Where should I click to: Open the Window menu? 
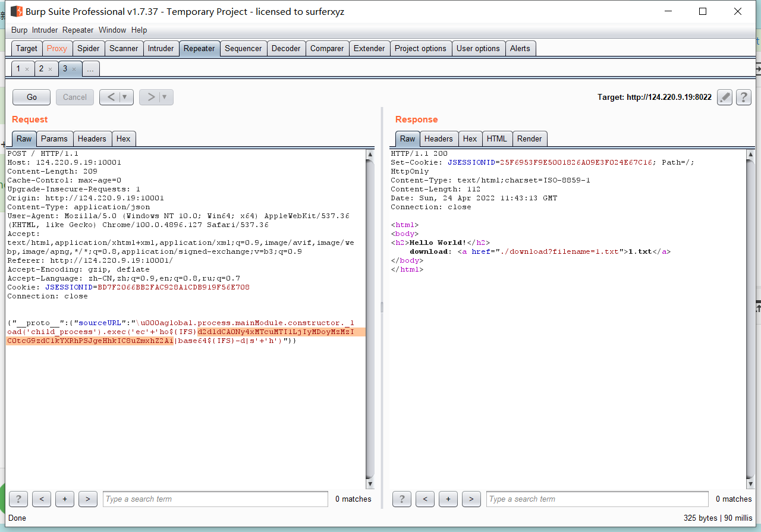(x=112, y=30)
